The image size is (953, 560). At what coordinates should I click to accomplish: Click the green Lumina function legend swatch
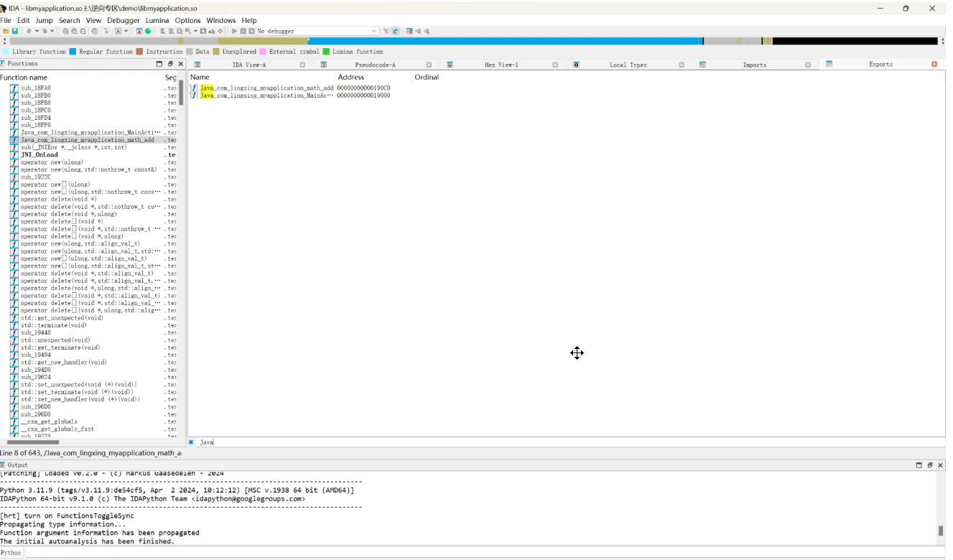pyautogui.click(x=327, y=52)
